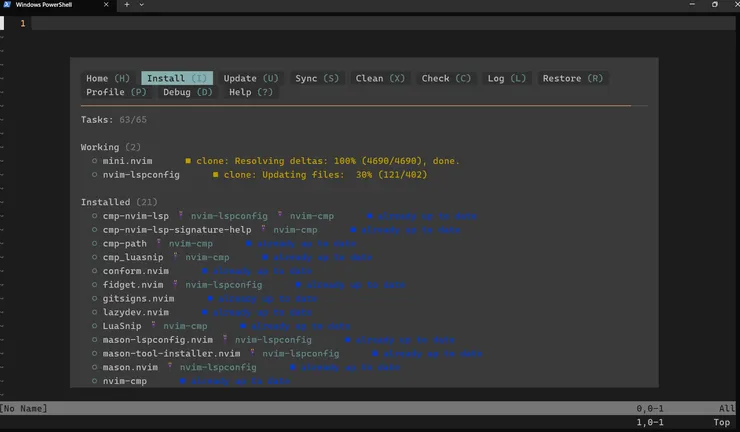740x432 pixels.
Task: Maximize the terminal window
Action: [x=714, y=5]
